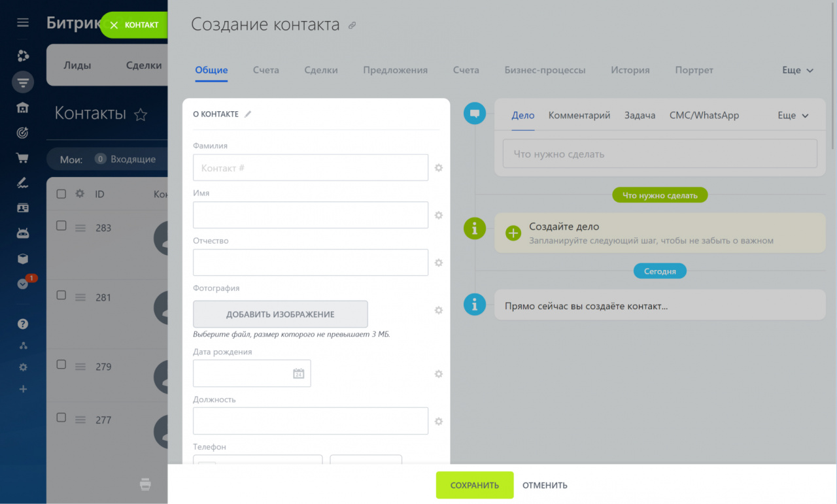Click the target/marketing icon in the sidebar
The height and width of the screenshot is (504, 837).
(23, 133)
